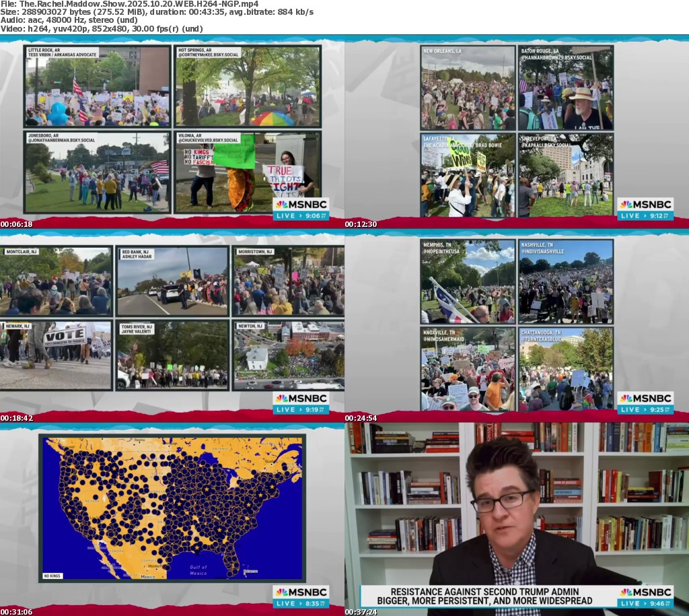
Task: Select the Newark, NJ VOTE banner panel
Action: 56,355
